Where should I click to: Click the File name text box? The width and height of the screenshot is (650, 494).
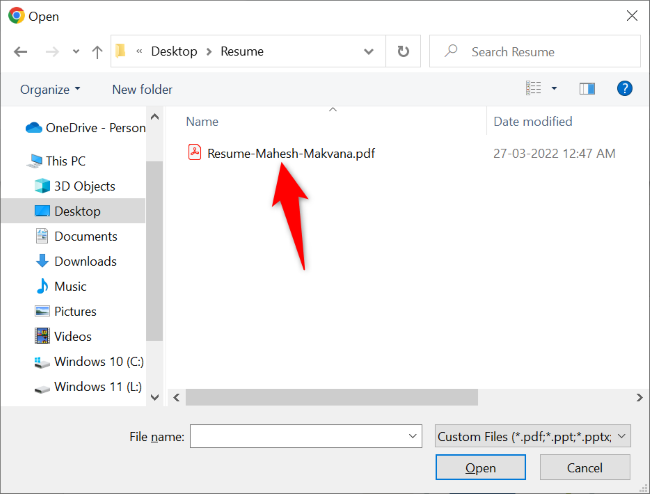pyautogui.click(x=306, y=436)
